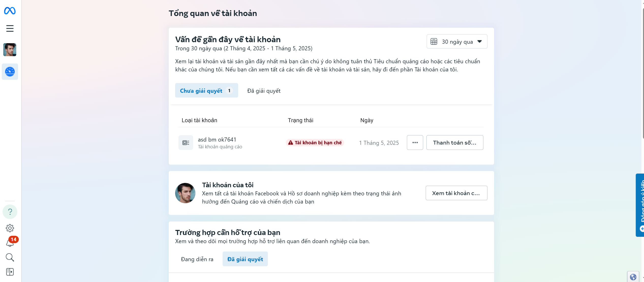Open the settings gear icon
The image size is (644, 282).
click(x=10, y=228)
